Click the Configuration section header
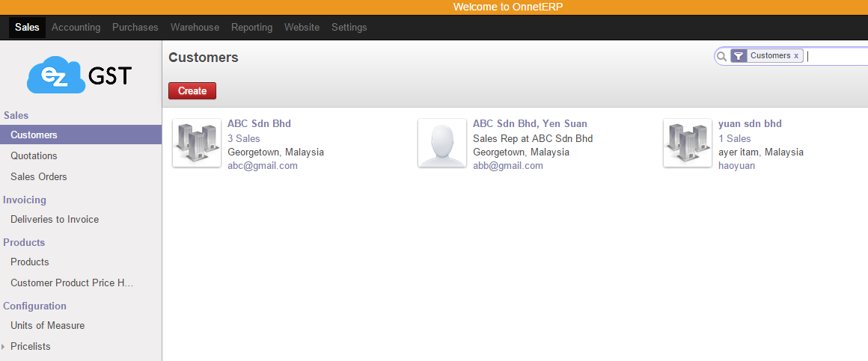868x361 pixels. pos(35,306)
